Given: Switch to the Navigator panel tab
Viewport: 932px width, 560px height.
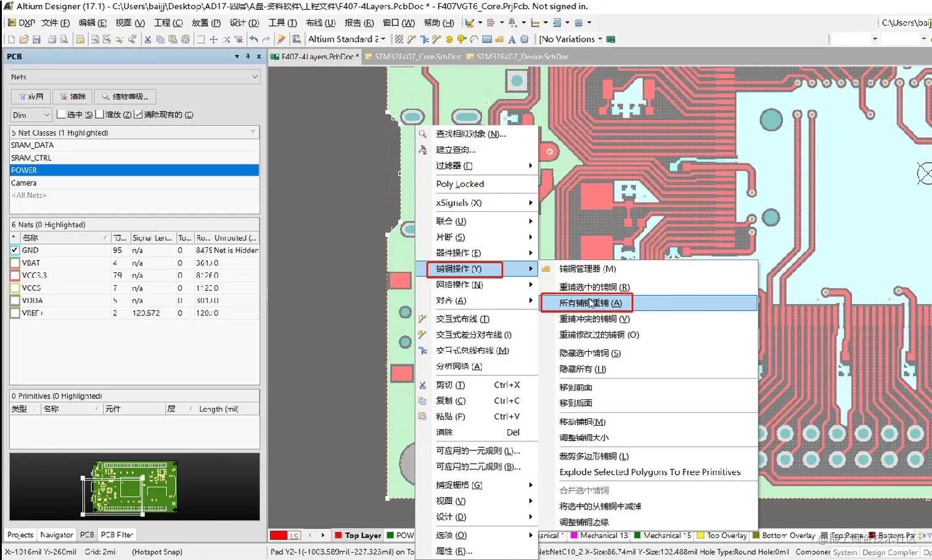Looking at the screenshot, I should (57, 535).
